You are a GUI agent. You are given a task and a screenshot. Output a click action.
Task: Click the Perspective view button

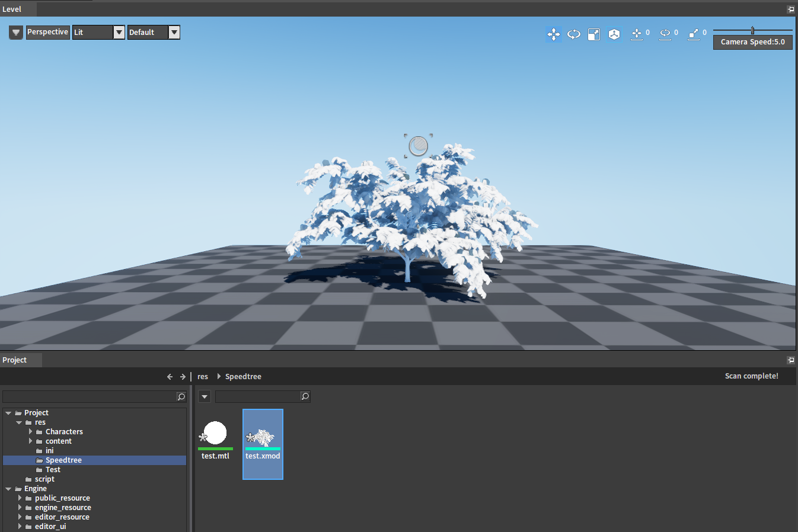pyautogui.click(x=47, y=32)
